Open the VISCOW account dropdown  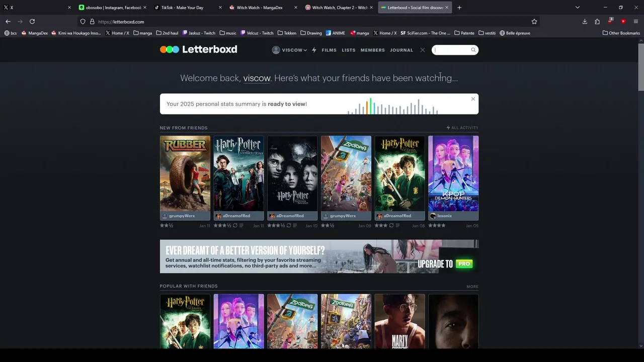point(294,50)
